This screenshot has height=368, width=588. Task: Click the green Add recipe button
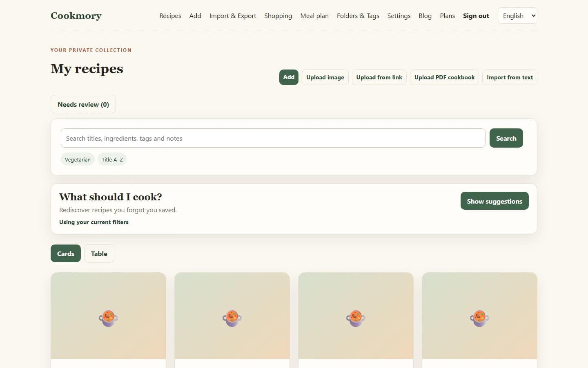[289, 77]
